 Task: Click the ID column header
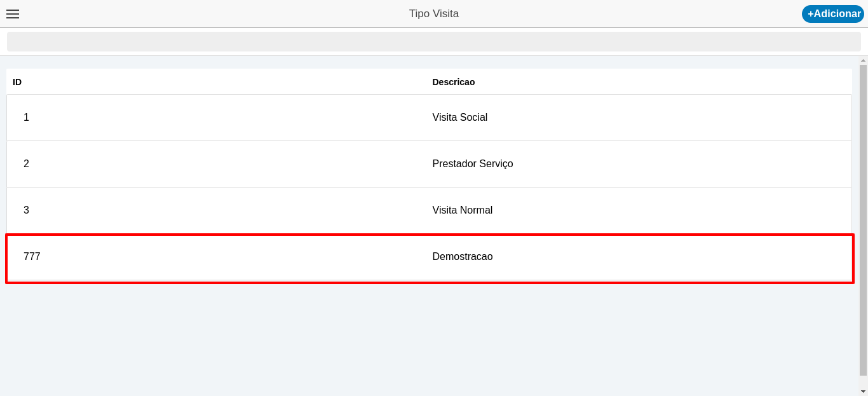17,82
